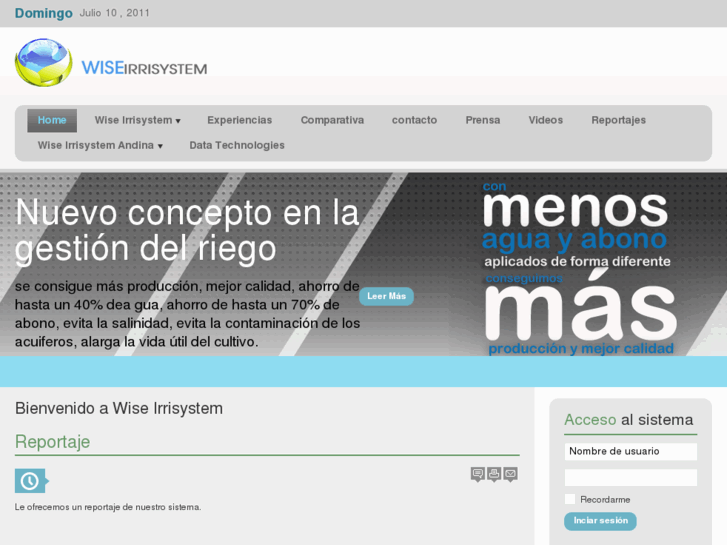Click the 'Nuevo concepto en la gestión del riego' headline
The width and height of the screenshot is (727, 545).
[x=187, y=231]
